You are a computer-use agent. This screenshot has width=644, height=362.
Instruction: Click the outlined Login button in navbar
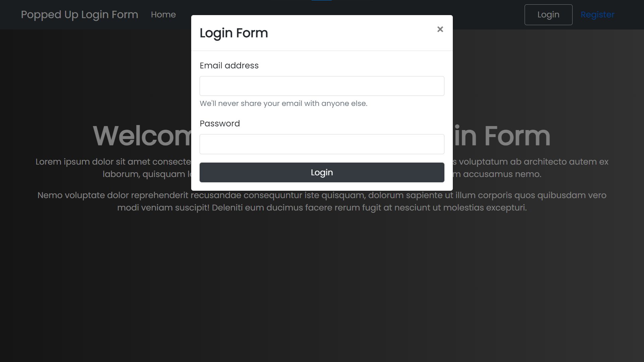coord(548,15)
